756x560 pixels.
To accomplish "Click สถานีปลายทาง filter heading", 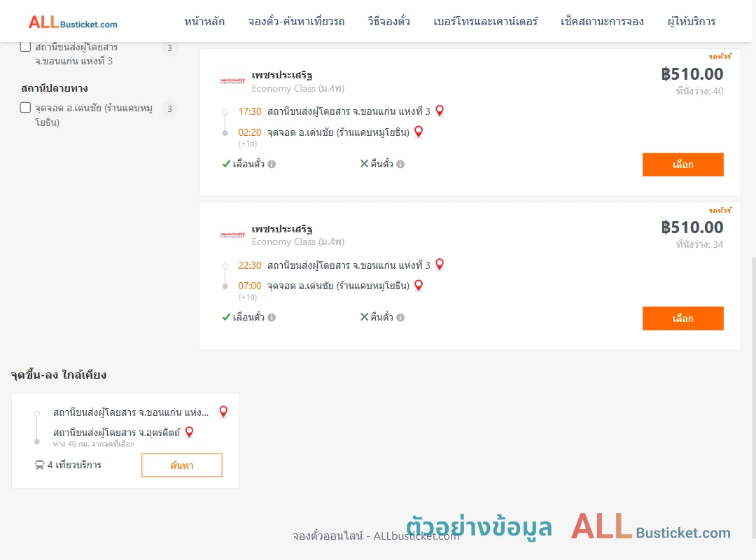I will point(55,88).
